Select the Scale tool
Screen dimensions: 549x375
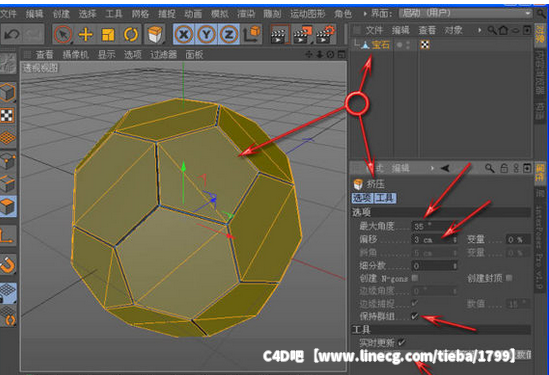pyautogui.click(x=108, y=34)
